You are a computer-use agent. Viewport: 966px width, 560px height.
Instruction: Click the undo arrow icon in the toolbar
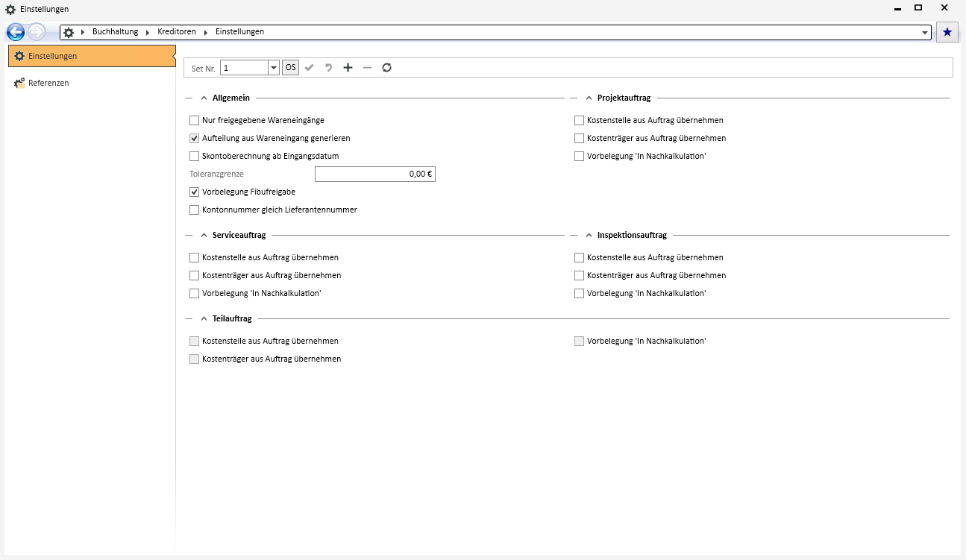[x=328, y=68]
